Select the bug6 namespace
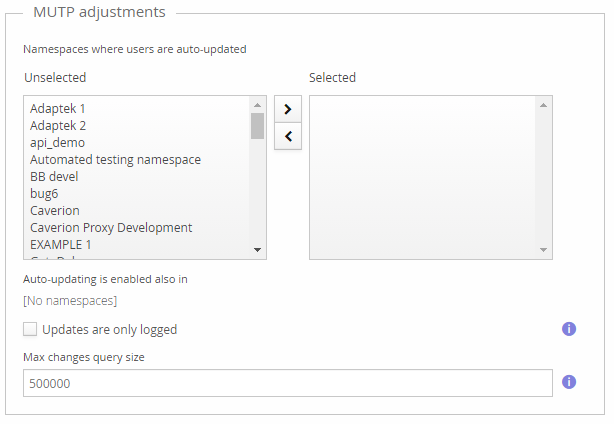 point(44,193)
